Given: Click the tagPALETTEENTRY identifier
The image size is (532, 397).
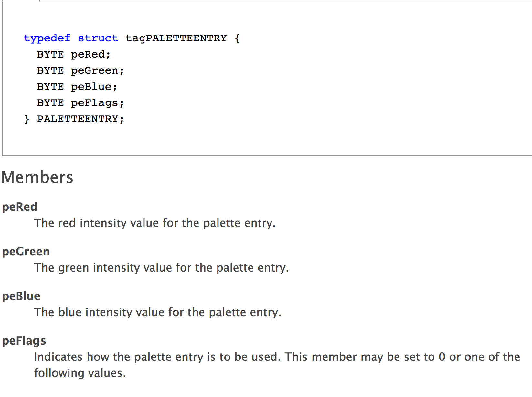Looking at the screenshot, I should tap(176, 38).
